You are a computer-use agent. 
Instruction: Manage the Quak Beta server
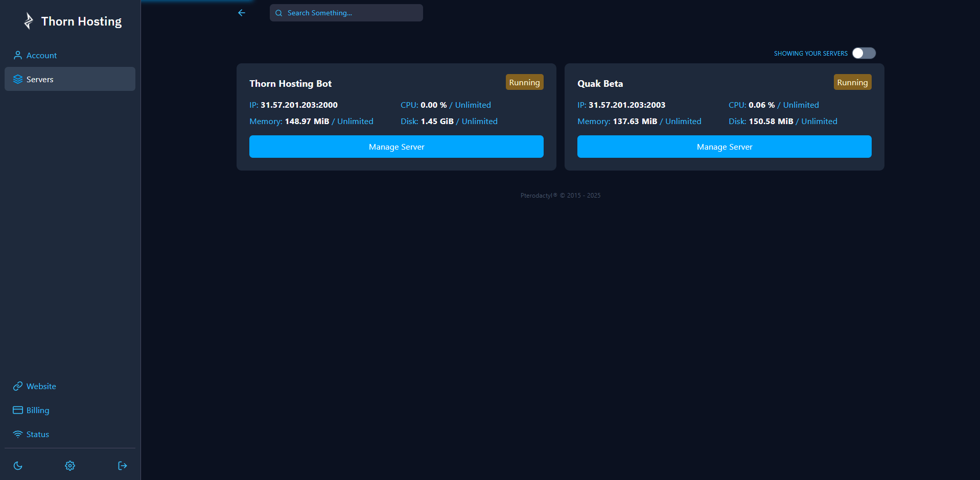point(724,147)
